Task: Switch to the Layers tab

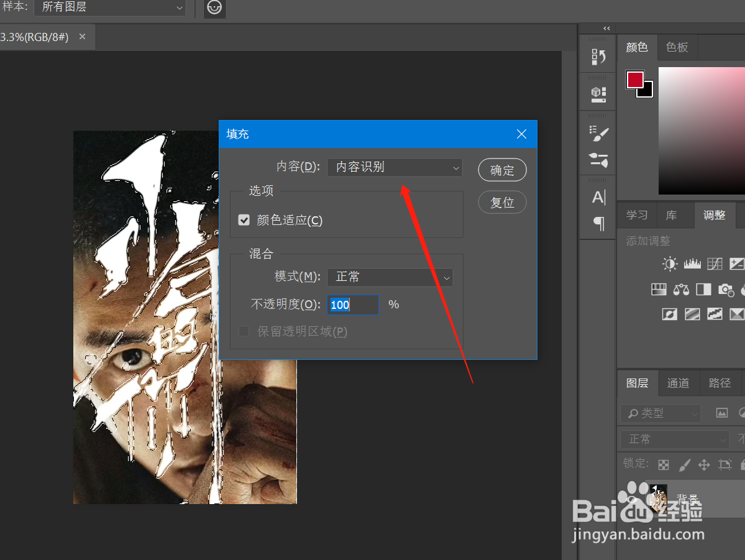Action: click(x=637, y=383)
